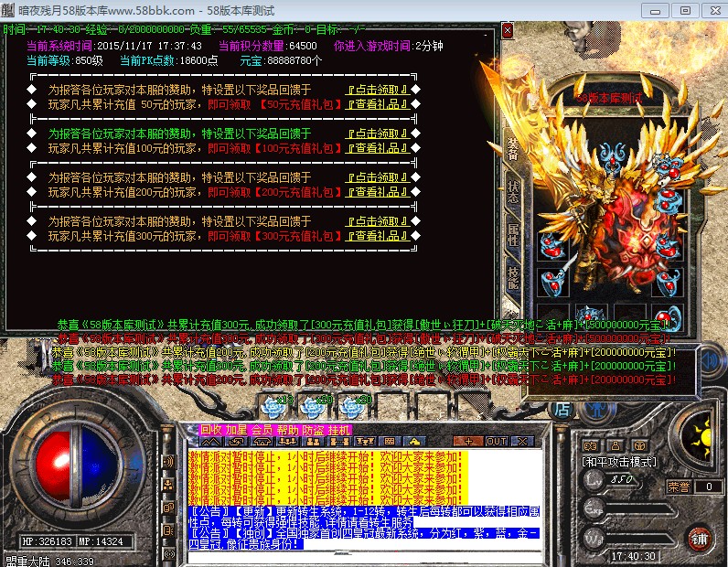Select the lower-right ring equipment slot
Viewport: 728px width, 567px height.
pos(667,283)
